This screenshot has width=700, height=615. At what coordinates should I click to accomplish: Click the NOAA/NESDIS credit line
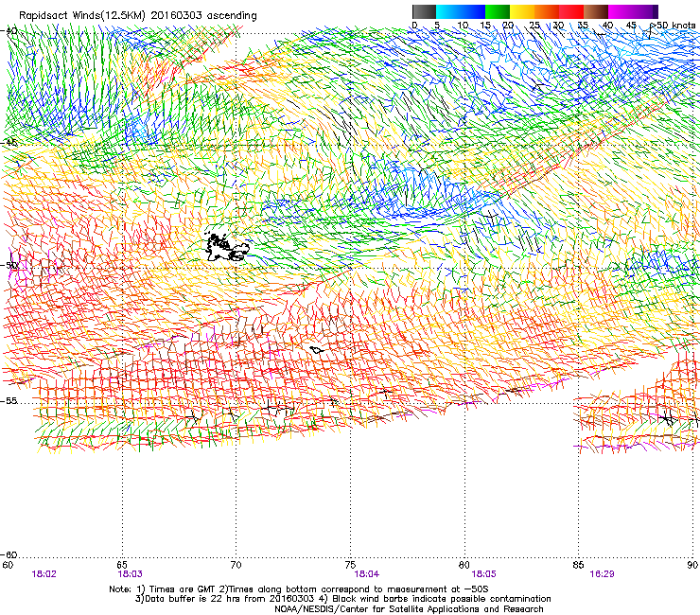tap(409, 609)
